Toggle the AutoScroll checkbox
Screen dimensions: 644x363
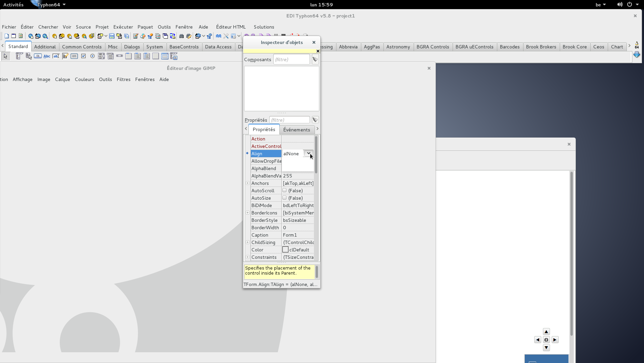[x=284, y=190]
